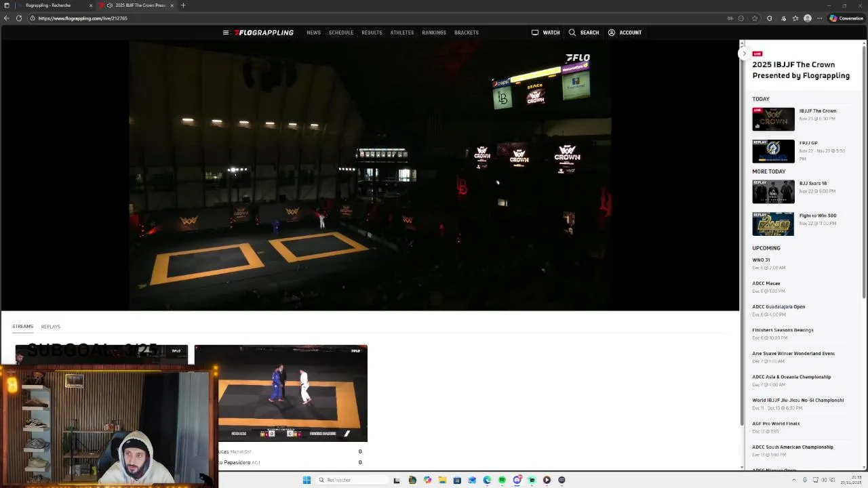The height and width of the screenshot is (488, 868).
Task: Open the browser extensions puzzle icon
Action: tap(769, 18)
